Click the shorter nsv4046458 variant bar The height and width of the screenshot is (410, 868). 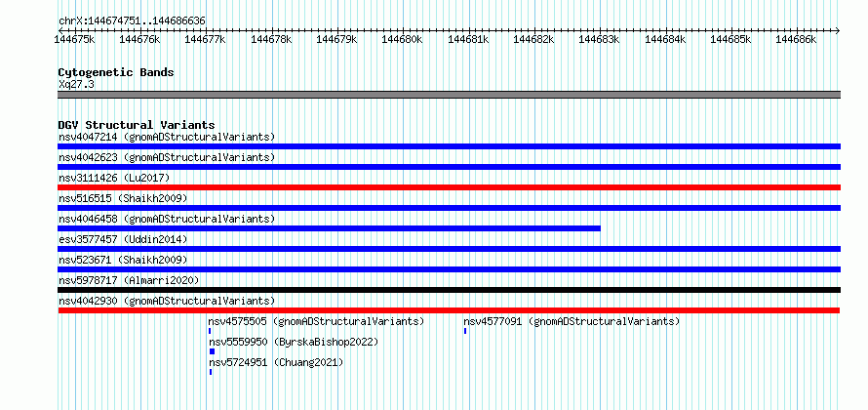point(330,228)
